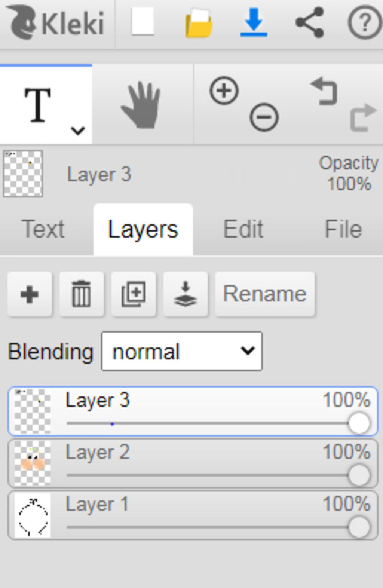
Task: Open the import image folder icon
Action: click(199, 23)
